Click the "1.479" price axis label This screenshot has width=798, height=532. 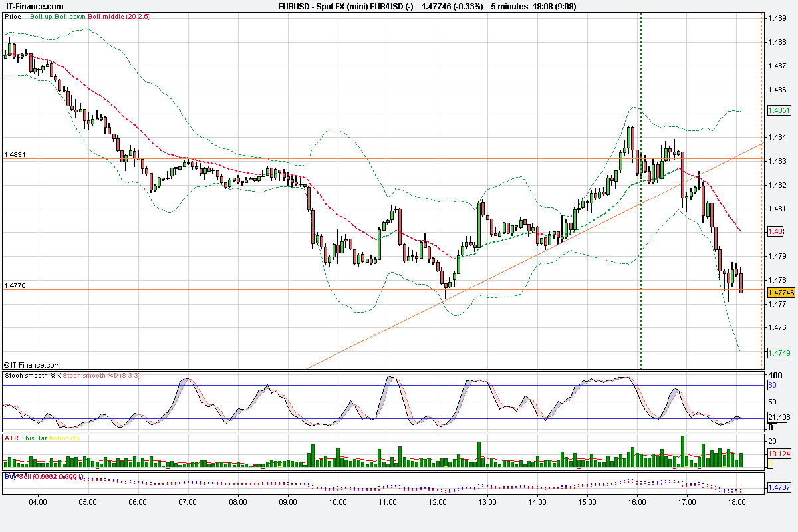click(778, 256)
